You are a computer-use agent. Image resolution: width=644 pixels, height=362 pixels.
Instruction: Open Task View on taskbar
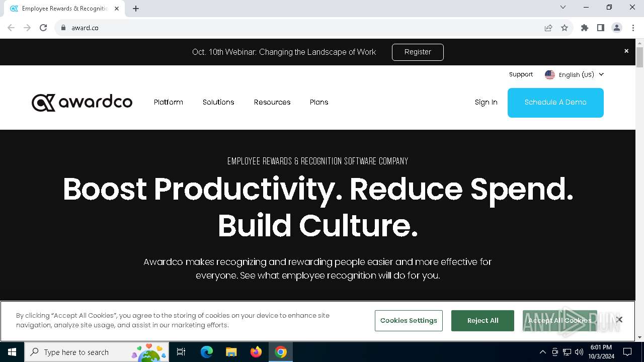pos(181,352)
